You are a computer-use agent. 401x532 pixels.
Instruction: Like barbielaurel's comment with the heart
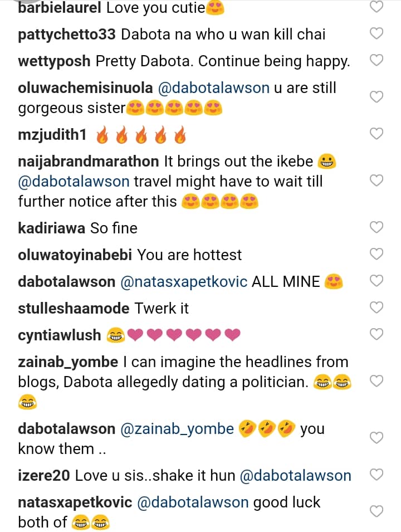[377, 7]
